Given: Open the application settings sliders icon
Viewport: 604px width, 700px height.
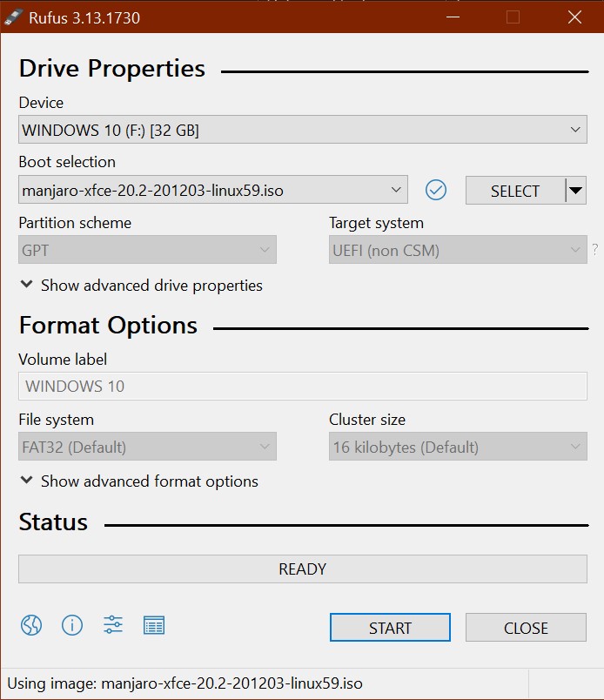Looking at the screenshot, I should coord(113,625).
